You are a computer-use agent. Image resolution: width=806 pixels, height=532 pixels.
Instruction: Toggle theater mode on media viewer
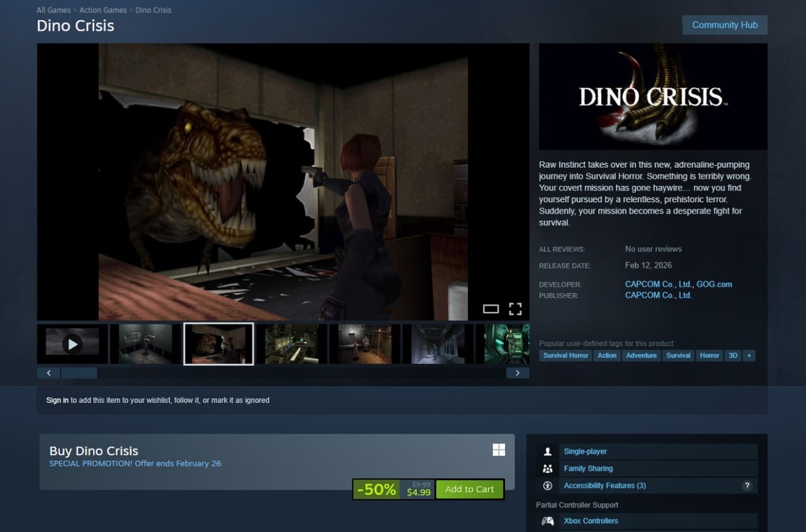coord(491,309)
